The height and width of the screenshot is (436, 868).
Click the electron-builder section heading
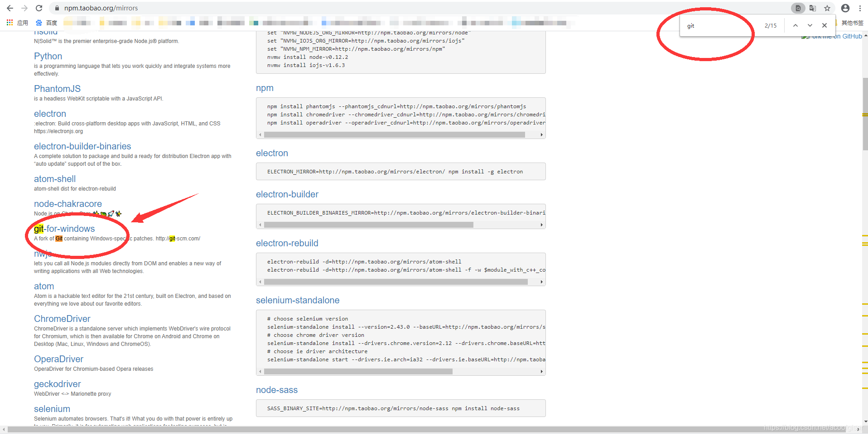tap(287, 194)
